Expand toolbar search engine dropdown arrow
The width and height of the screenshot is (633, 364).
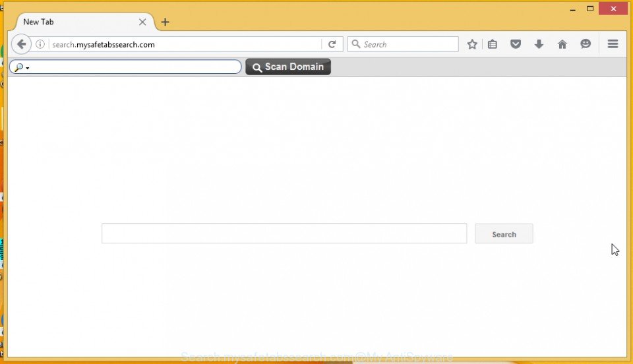click(28, 68)
